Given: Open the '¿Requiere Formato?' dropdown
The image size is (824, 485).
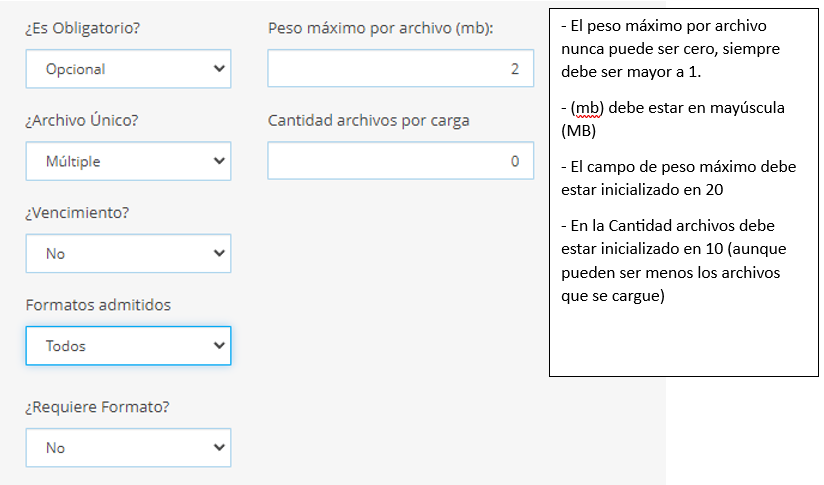Looking at the screenshot, I should [x=128, y=448].
